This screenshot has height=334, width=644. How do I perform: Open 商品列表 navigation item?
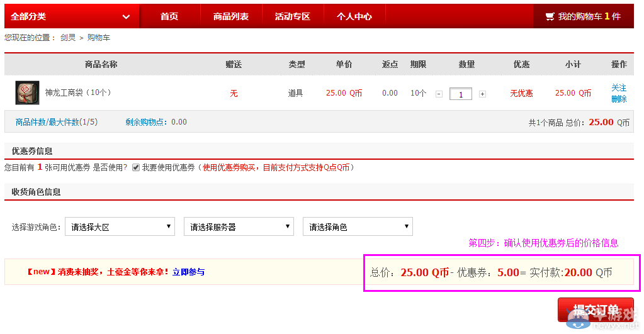(x=231, y=16)
